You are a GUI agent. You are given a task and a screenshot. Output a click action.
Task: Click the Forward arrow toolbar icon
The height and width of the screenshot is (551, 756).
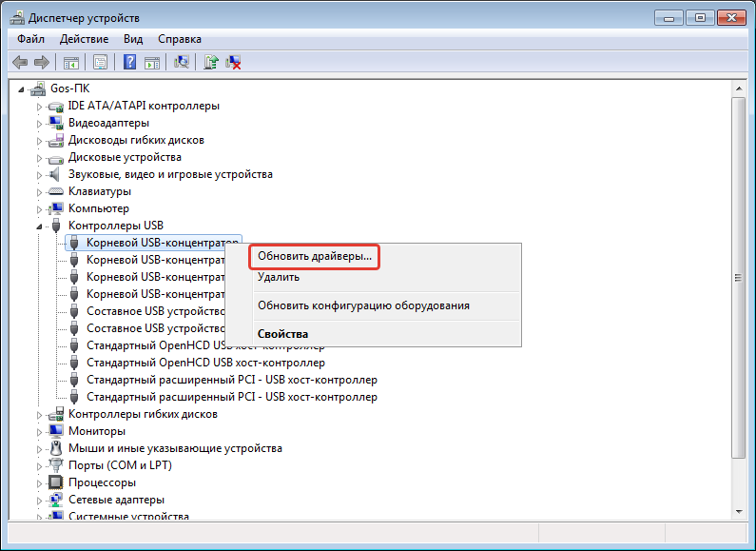click(42, 62)
